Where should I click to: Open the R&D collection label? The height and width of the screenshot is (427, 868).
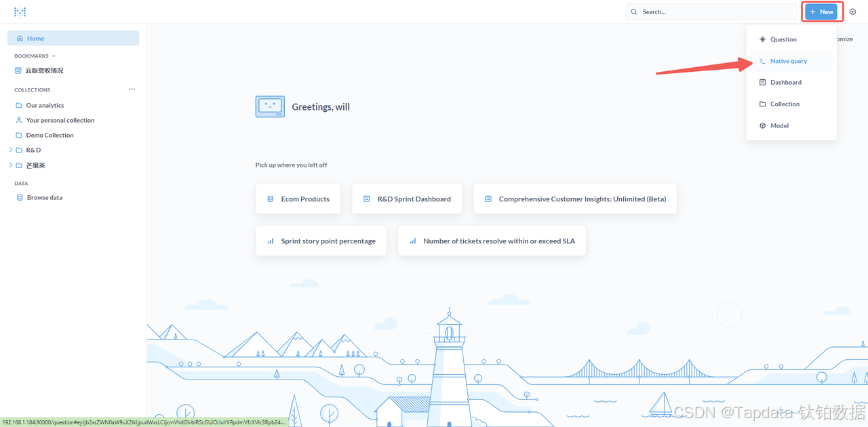[33, 150]
